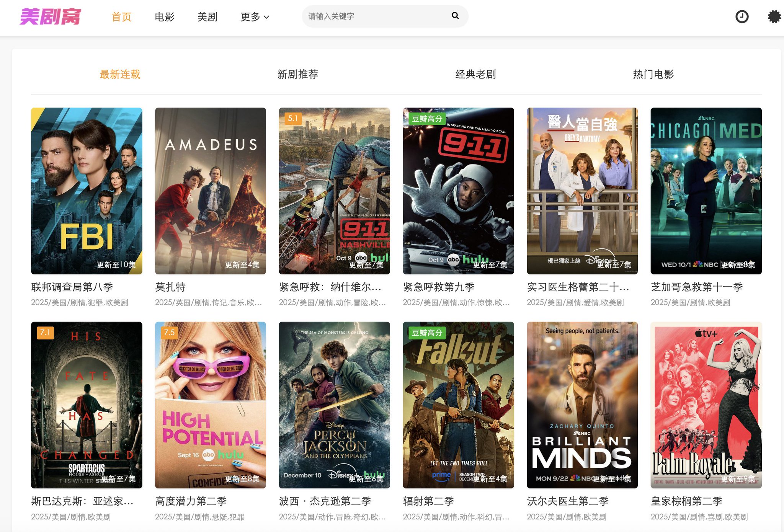Click the settings gear icon
The image size is (784, 532).
(x=774, y=16)
